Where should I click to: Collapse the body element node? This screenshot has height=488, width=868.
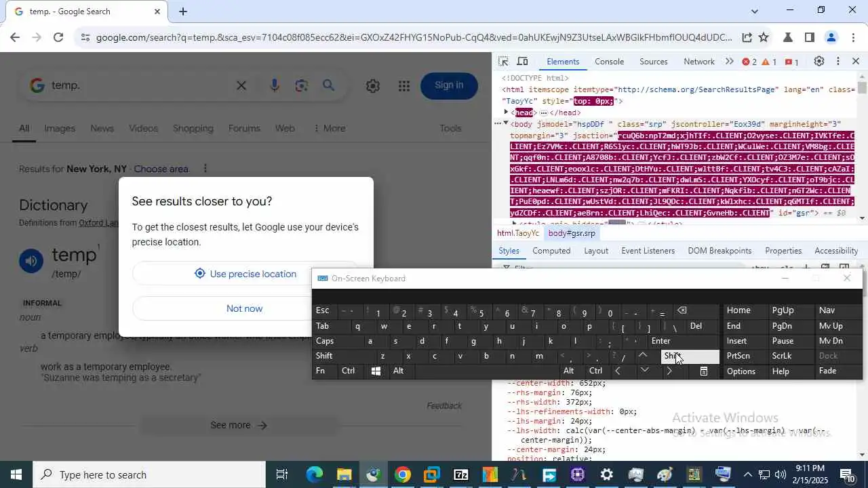pyautogui.click(x=506, y=123)
